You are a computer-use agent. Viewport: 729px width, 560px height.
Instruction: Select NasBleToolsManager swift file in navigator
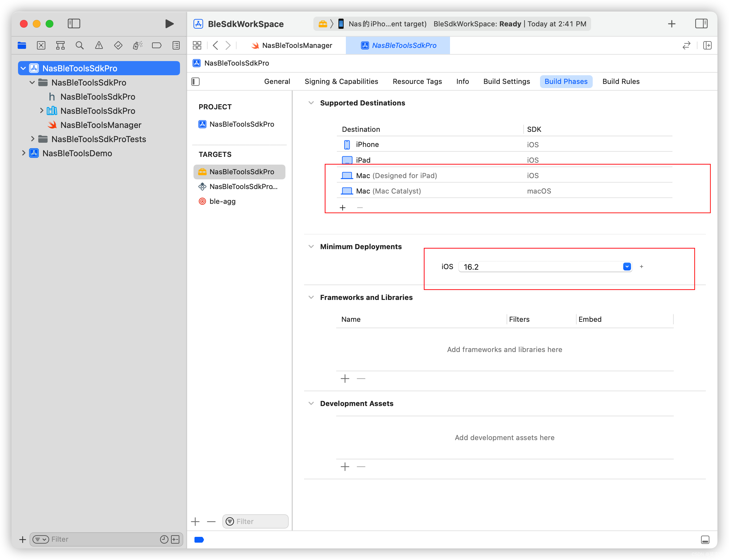tap(101, 125)
